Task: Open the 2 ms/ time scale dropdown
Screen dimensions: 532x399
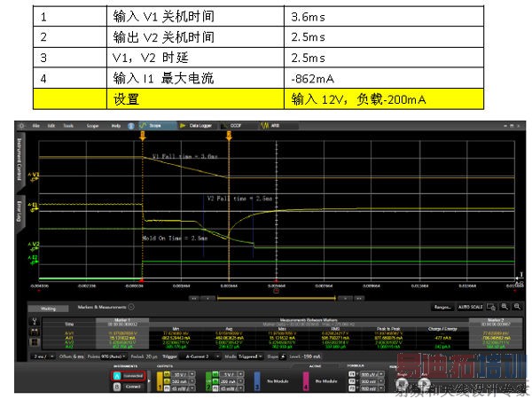Action: pyautogui.click(x=43, y=356)
